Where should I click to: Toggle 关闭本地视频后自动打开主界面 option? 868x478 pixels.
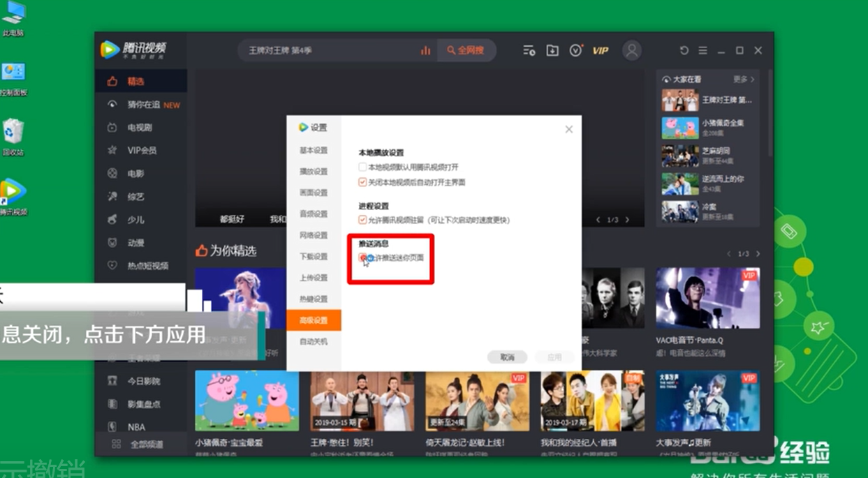click(362, 181)
